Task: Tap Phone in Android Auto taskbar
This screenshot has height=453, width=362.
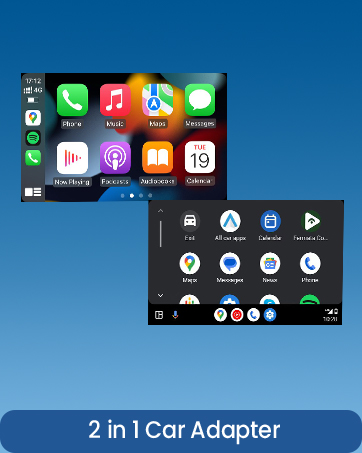Action: (x=253, y=315)
